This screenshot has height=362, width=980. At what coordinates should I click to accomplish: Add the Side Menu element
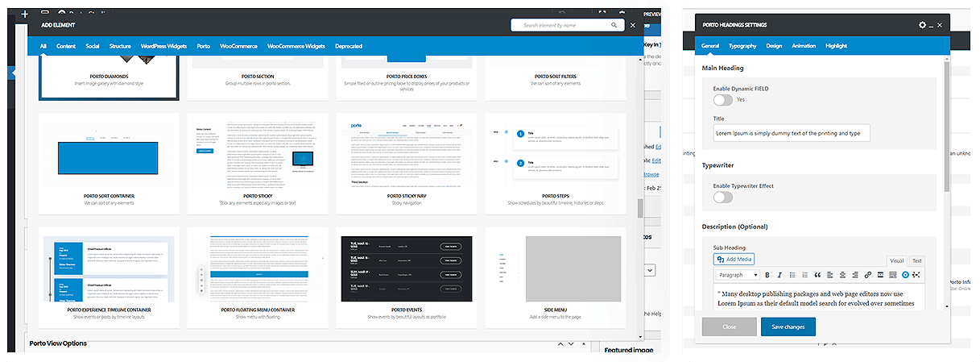(x=555, y=277)
